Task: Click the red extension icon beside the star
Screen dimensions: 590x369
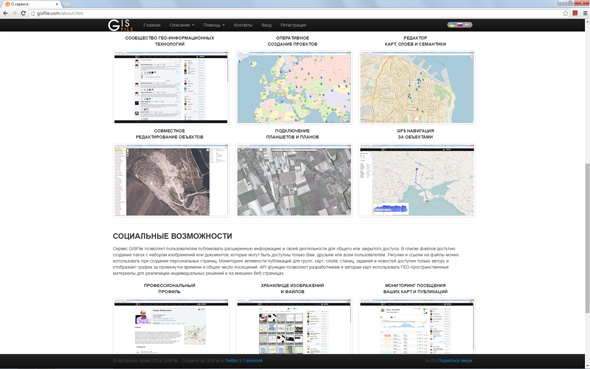Action: pos(575,13)
